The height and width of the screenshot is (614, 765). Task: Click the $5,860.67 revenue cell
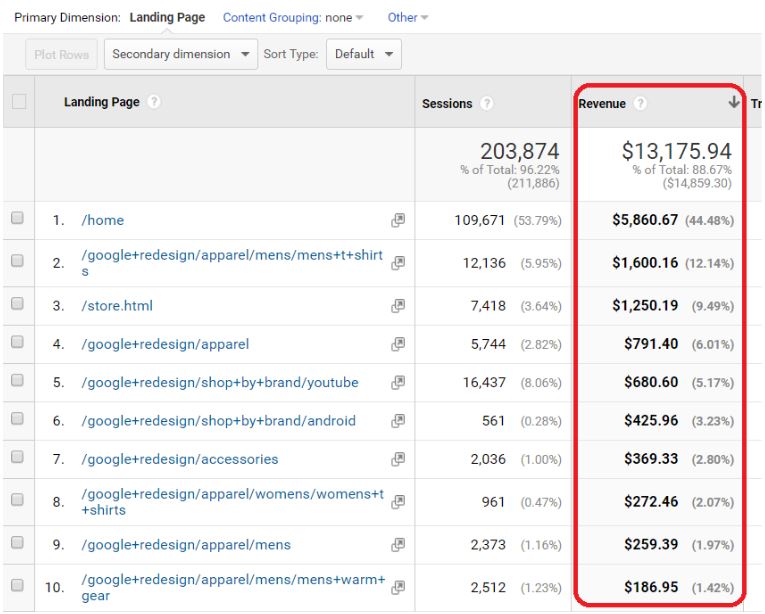point(645,220)
